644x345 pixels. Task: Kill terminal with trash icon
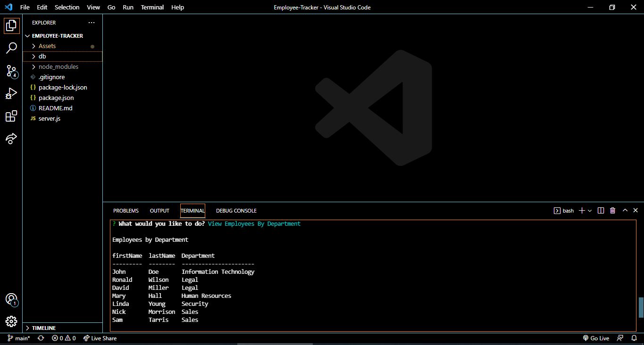tap(612, 211)
